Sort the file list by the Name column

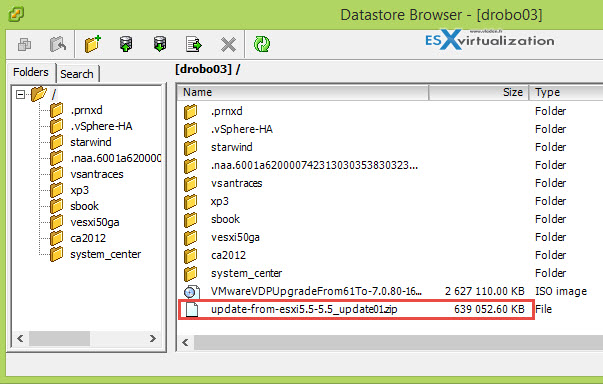point(303,93)
